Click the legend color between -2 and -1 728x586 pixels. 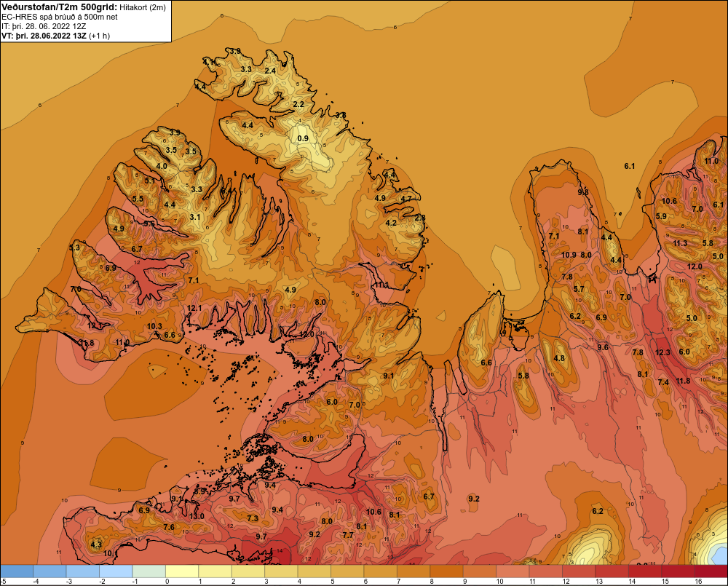coord(116,571)
